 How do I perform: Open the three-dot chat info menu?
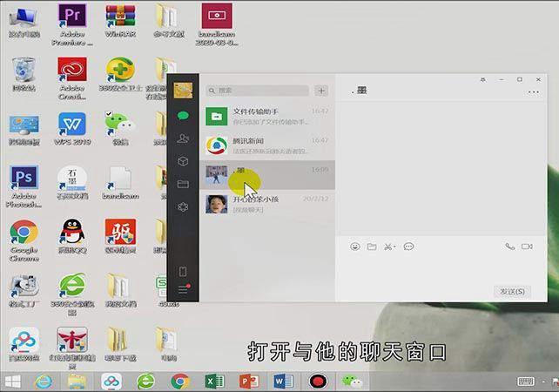(x=534, y=92)
